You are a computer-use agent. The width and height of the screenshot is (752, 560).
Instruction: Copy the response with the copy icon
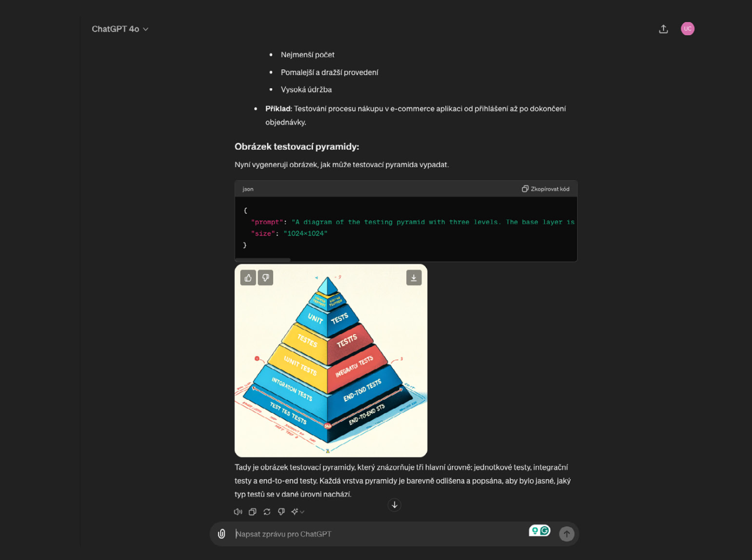[253, 512]
